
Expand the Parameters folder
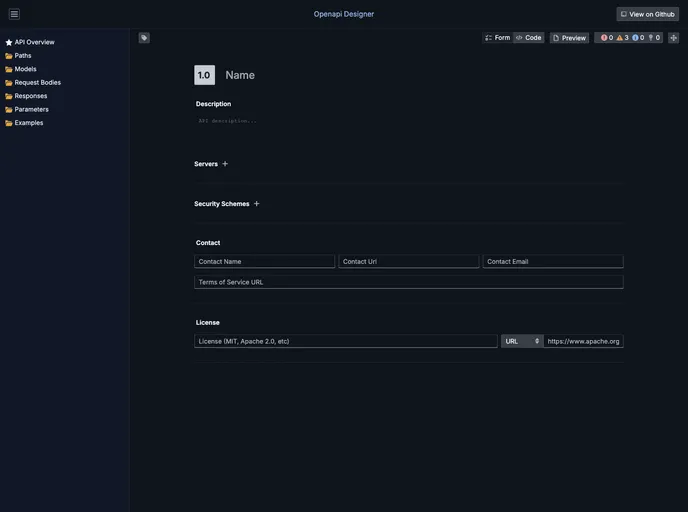click(x=27, y=109)
